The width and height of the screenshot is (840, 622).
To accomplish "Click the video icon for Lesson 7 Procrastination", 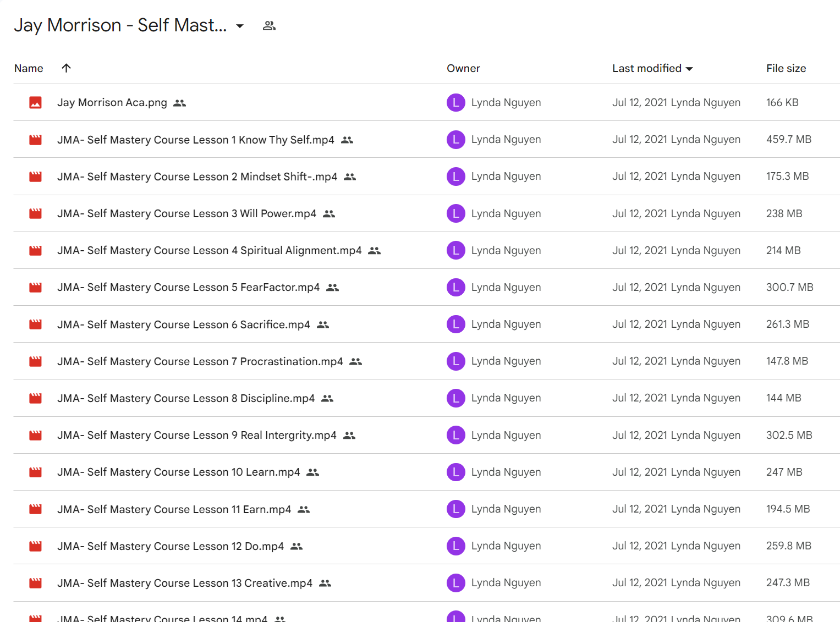I will [x=36, y=361].
